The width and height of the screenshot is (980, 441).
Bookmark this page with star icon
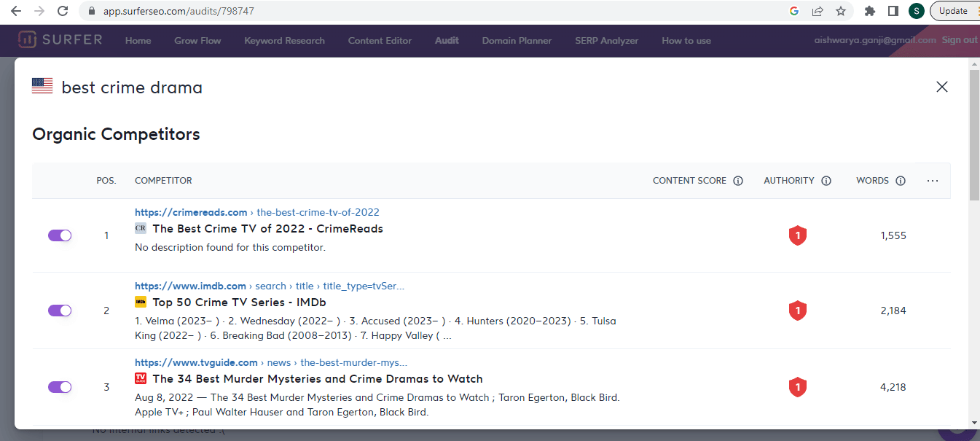tap(841, 11)
